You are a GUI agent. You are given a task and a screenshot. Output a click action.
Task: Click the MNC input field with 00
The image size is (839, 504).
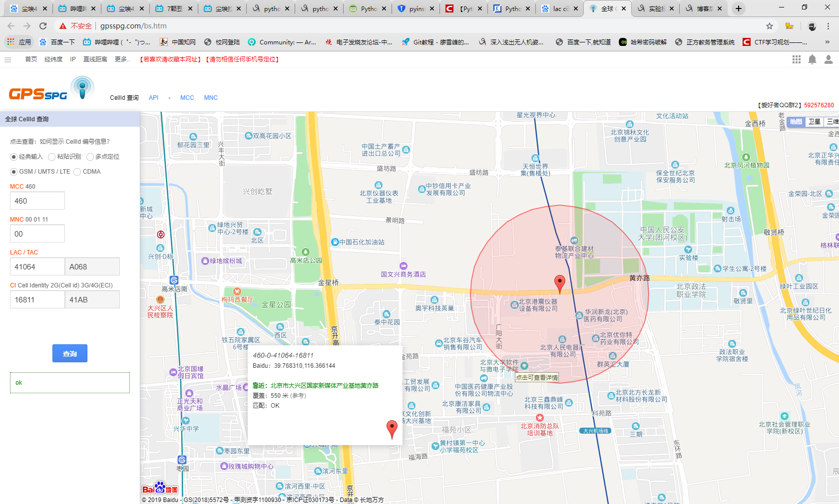37,234
